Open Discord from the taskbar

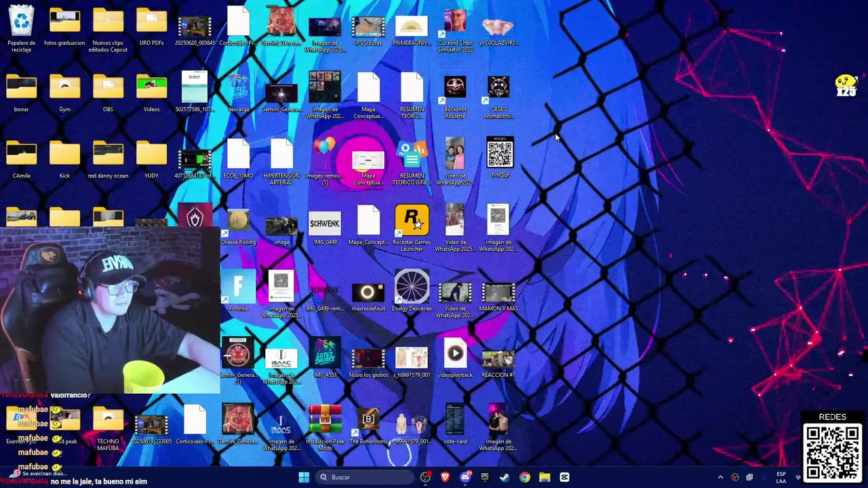[465, 477]
